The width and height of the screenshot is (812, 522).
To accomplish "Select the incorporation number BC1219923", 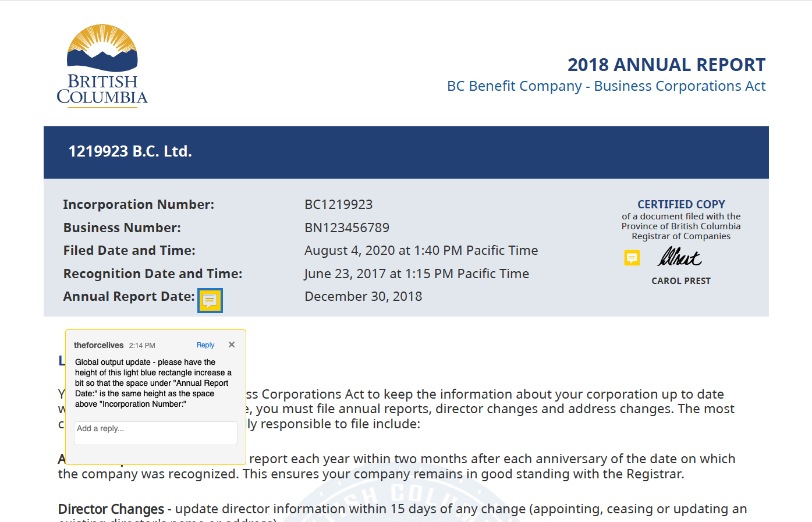I will (339, 204).
